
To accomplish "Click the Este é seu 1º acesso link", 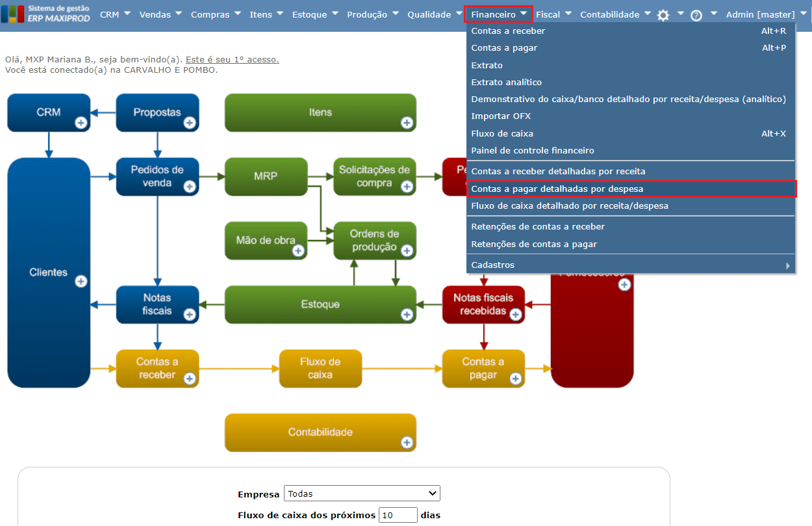I will click(x=233, y=59).
